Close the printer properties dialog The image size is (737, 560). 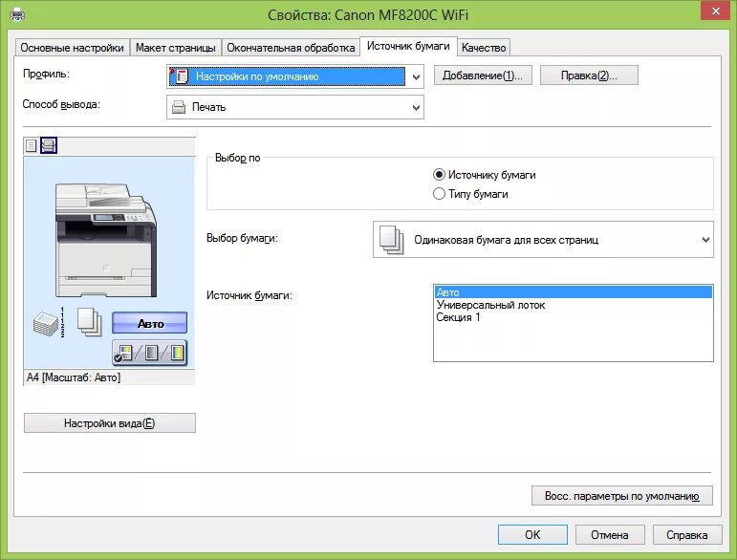[715, 11]
